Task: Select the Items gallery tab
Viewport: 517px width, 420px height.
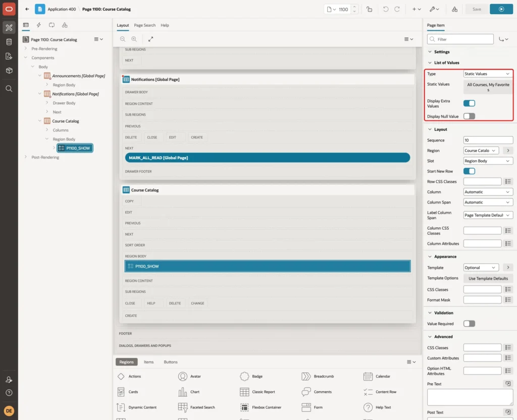Action: [149, 362]
